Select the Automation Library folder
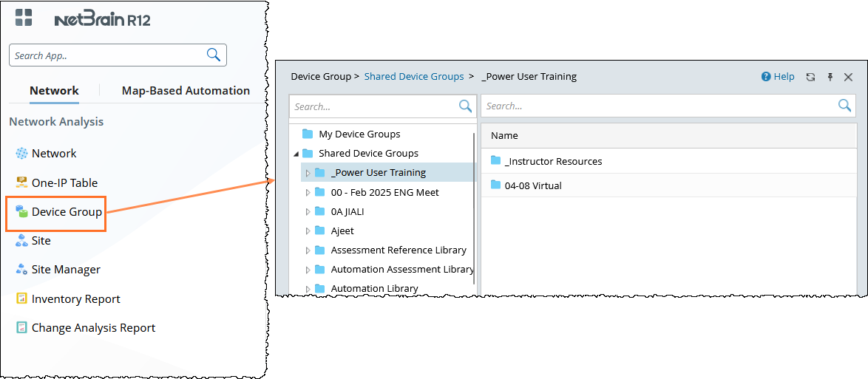 click(374, 288)
